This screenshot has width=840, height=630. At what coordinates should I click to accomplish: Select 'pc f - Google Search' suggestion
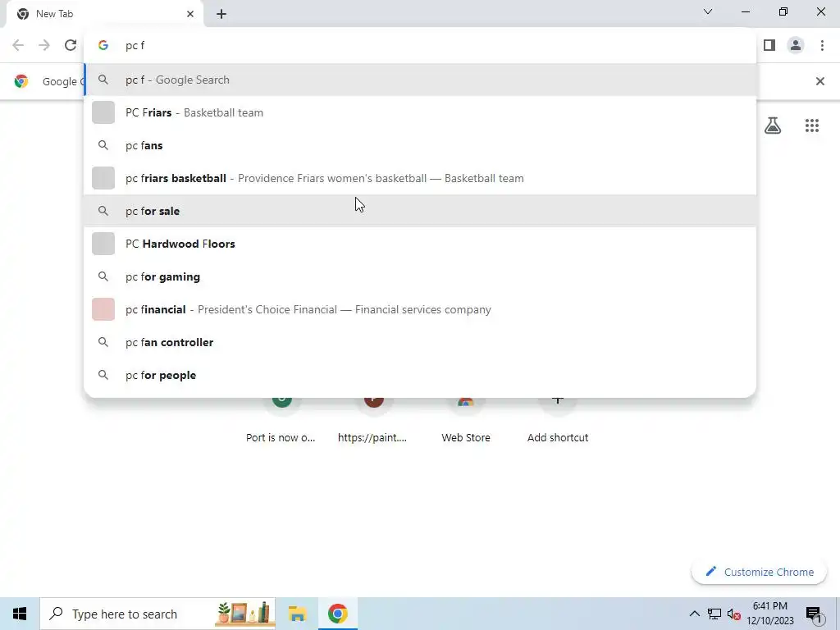[420, 80]
